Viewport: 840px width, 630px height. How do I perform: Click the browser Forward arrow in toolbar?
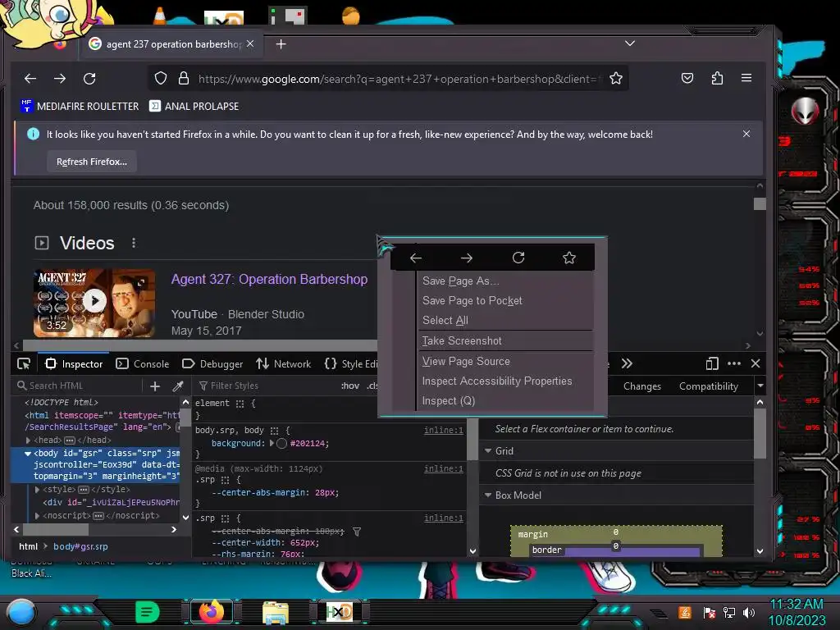59,79
